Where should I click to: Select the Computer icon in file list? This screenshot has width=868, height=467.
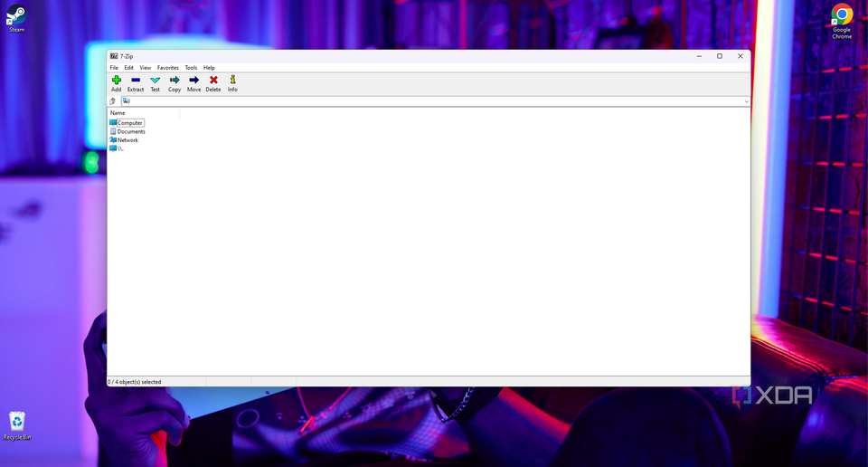(113, 122)
